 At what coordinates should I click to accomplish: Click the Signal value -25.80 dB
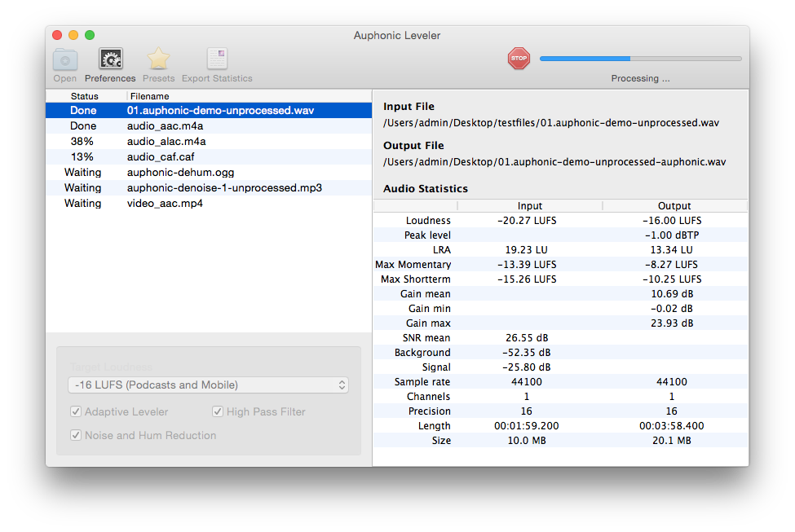tap(527, 367)
